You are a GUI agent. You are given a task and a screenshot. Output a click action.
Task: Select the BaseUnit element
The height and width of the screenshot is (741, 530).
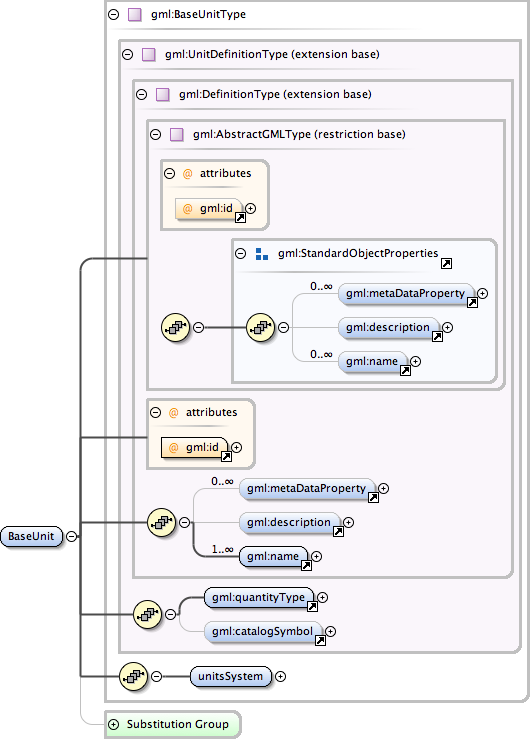point(32,536)
